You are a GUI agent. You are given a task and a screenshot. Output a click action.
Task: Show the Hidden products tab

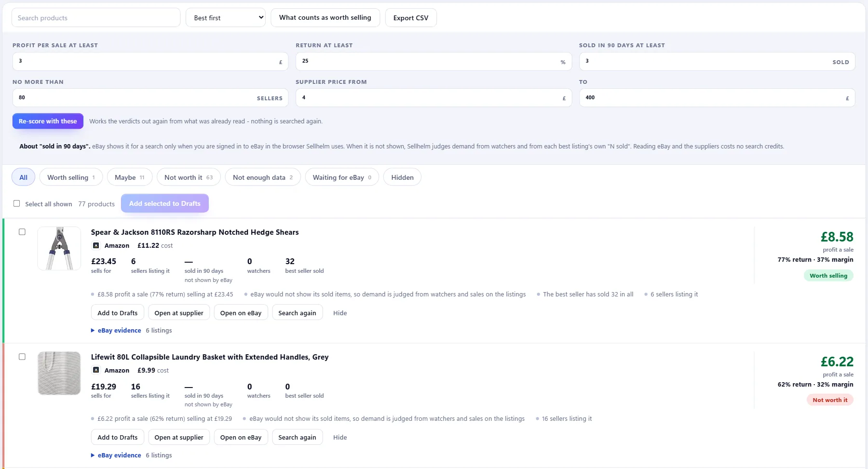402,177
